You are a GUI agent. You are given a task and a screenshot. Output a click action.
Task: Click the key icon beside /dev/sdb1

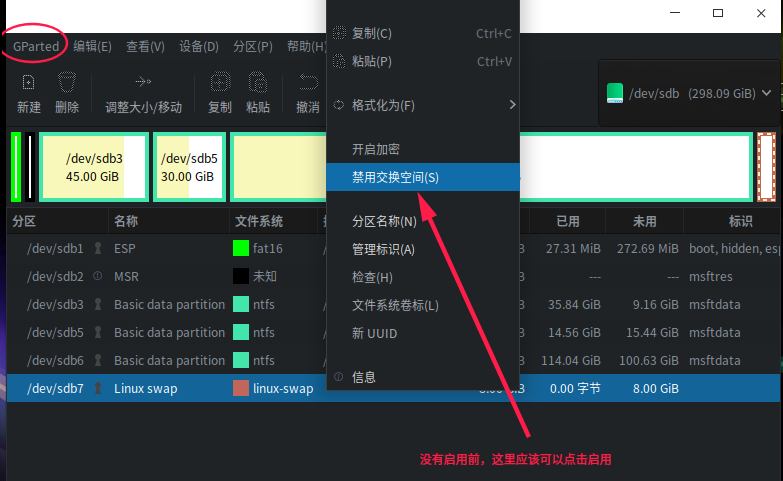(98, 248)
